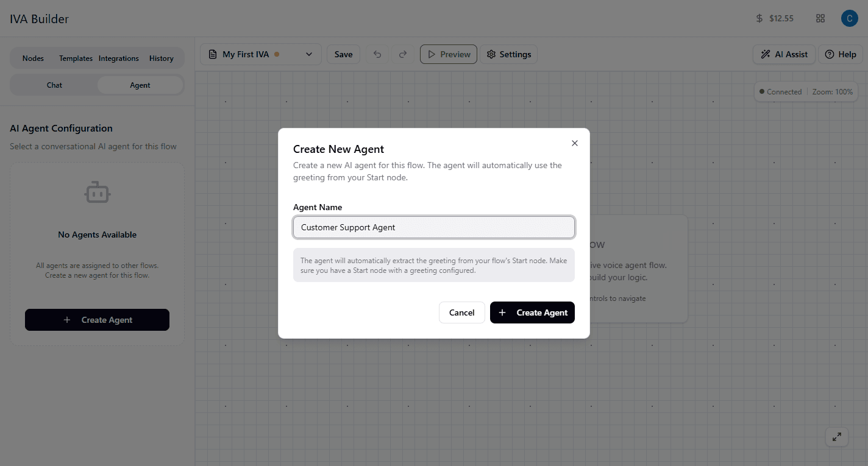Image resolution: width=868 pixels, height=466 pixels.
Task: Switch to Chat mode
Action: tap(54, 85)
